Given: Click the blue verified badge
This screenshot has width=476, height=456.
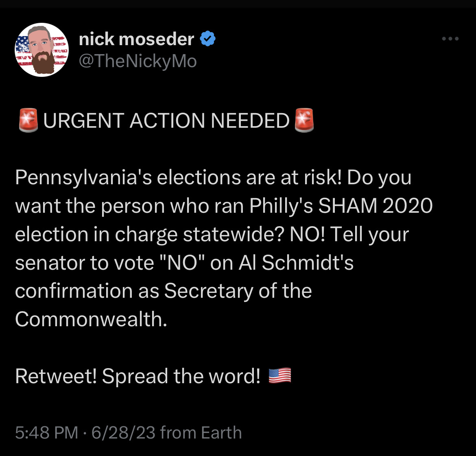Looking at the screenshot, I should click(x=207, y=39).
